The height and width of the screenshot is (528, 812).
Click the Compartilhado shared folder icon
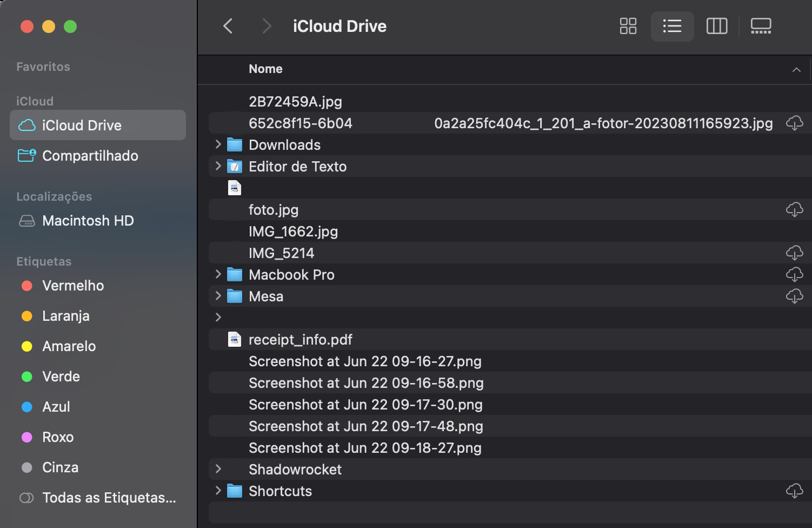click(x=27, y=156)
